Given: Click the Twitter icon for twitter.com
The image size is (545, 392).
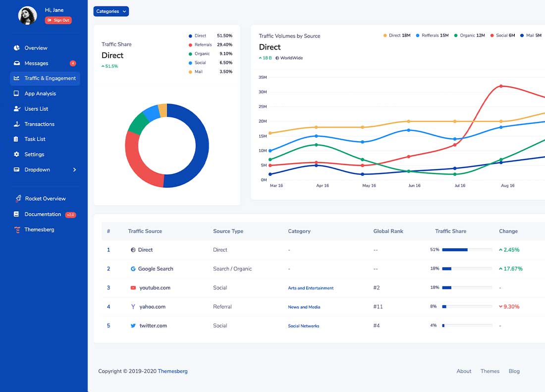Looking at the screenshot, I should [x=133, y=326].
